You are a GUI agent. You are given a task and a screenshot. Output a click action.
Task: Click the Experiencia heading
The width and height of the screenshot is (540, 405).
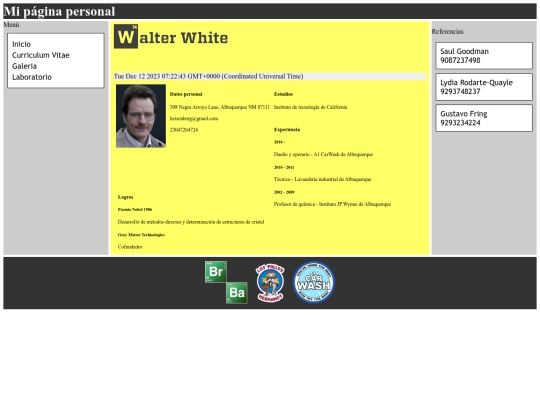tap(287, 129)
